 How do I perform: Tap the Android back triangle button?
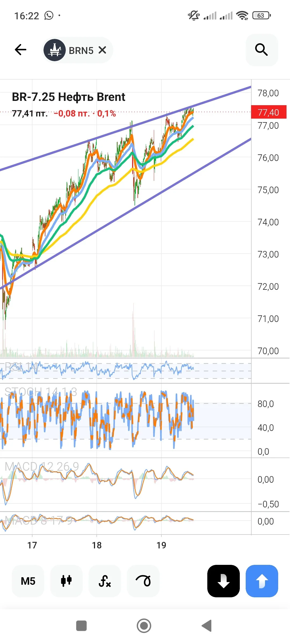[x=207, y=626]
